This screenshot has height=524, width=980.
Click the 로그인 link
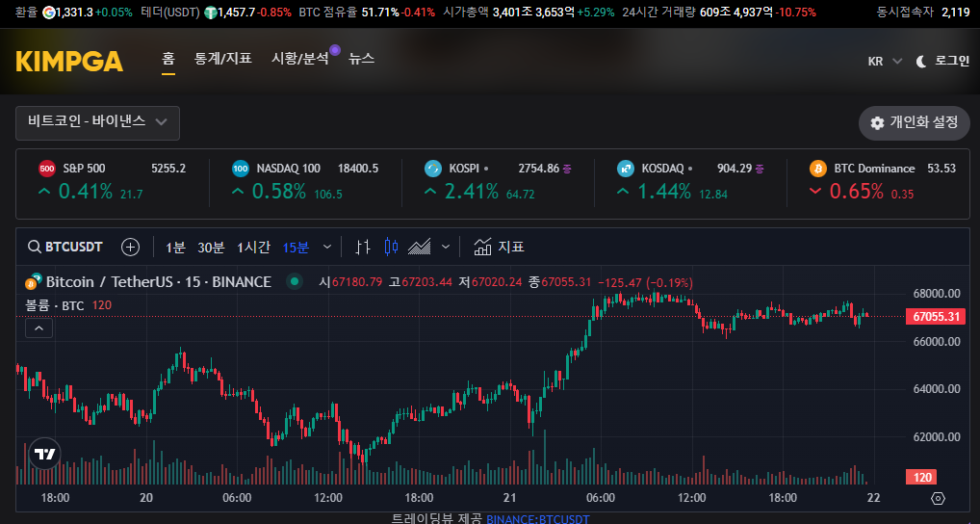click(x=952, y=61)
